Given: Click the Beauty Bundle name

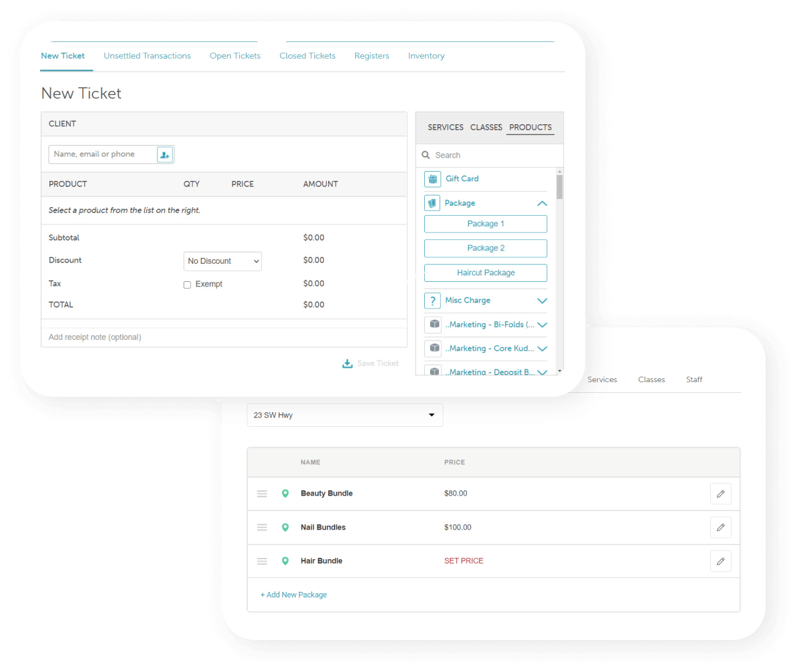Looking at the screenshot, I should [x=327, y=493].
